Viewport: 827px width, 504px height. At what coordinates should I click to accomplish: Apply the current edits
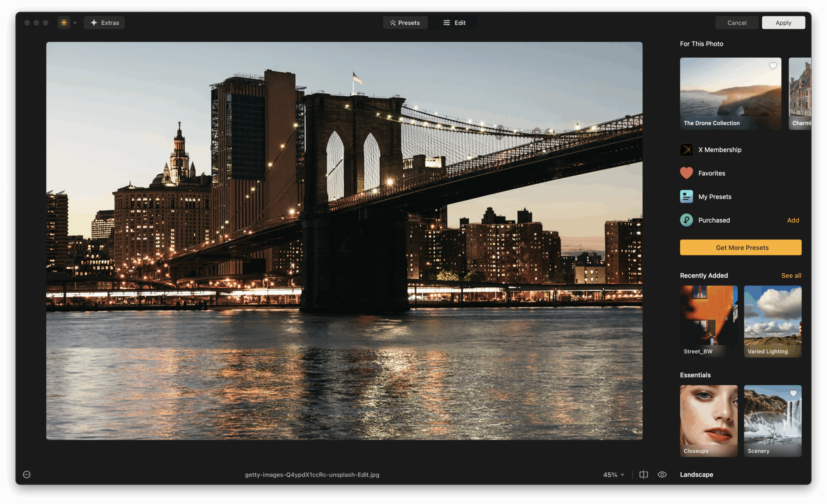point(783,22)
